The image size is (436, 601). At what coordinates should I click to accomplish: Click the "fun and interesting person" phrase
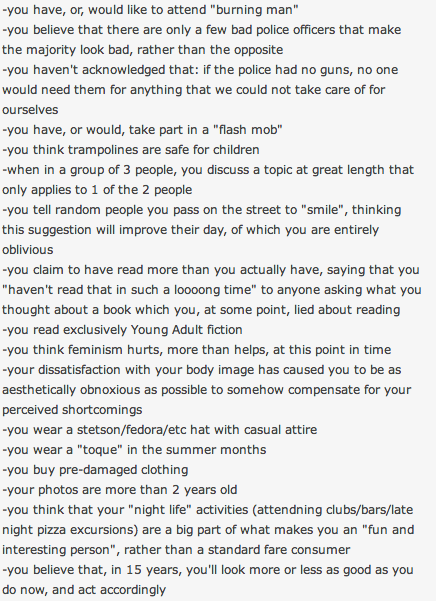point(207,540)
